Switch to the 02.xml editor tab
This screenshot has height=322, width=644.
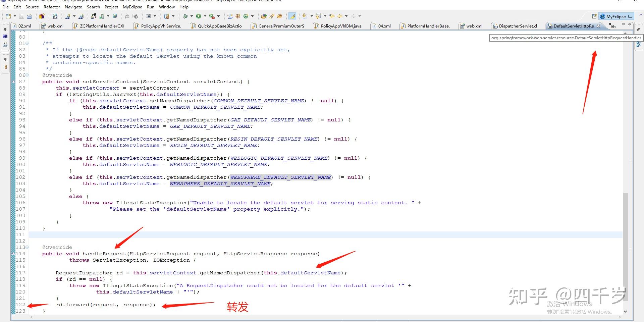pyautogui.click(x=24, y=26)
